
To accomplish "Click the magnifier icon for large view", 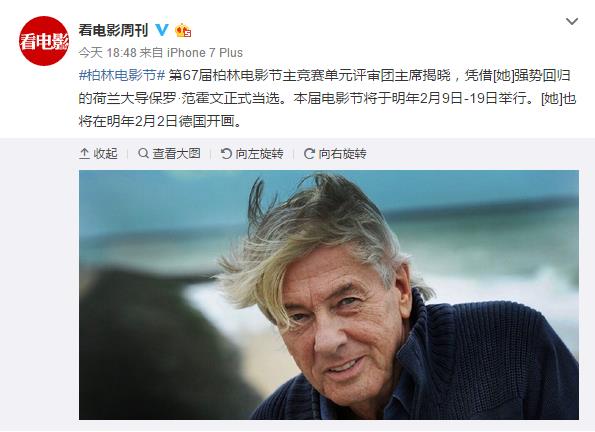I will click(x=143, y=153).
